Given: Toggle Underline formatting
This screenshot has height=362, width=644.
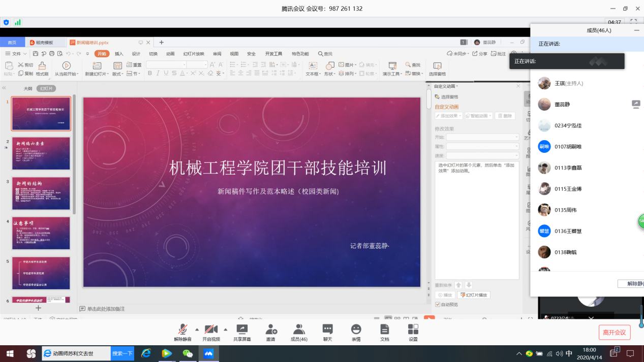Looking at the screenshot, I should pos(166,74).
